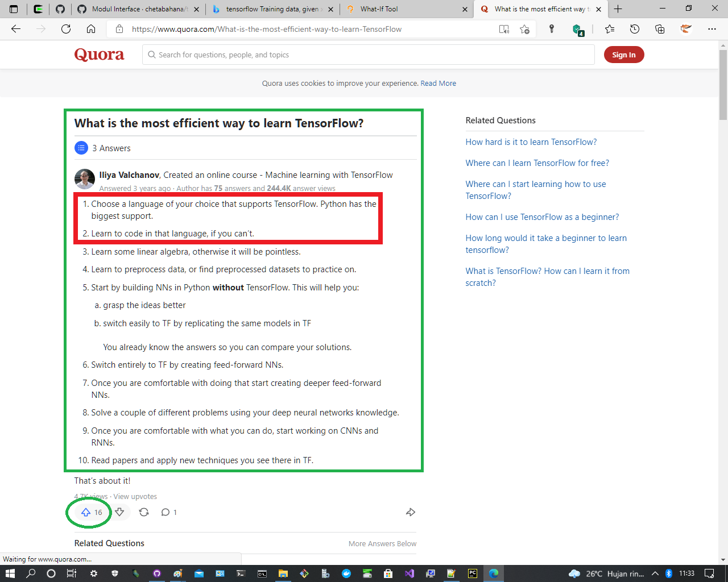Screen dimensions: 728x582
Task: Open the comments bubble showing 1 comment
Action: click(x=169, y=512)
